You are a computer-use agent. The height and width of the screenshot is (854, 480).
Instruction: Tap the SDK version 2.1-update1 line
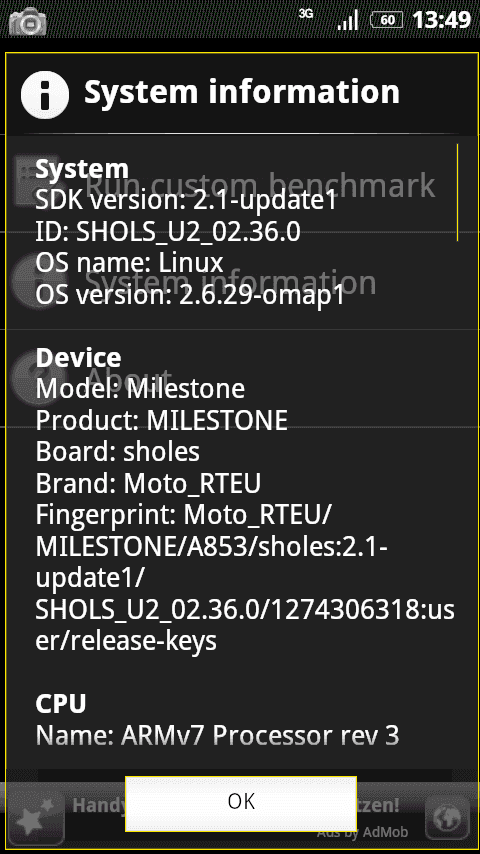(x=186, y=201)
